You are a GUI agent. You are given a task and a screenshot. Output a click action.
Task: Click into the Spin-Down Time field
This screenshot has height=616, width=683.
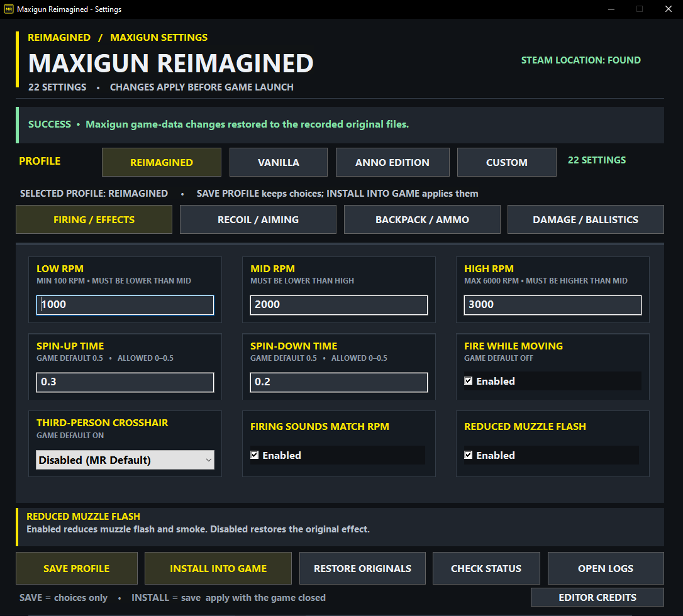pyautogui.click(x=339, y=382)
